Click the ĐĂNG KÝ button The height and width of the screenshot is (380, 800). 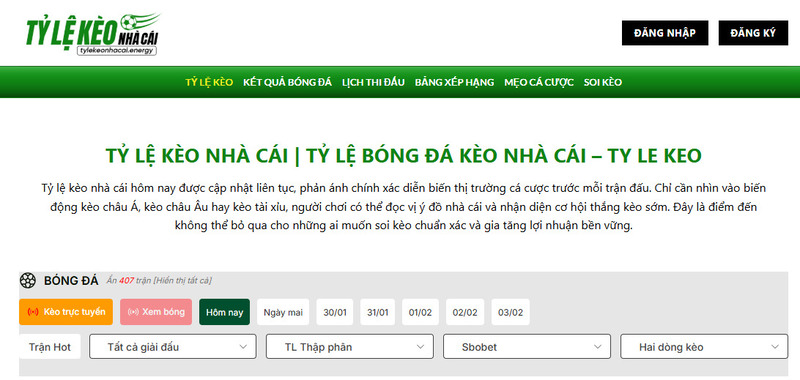click(x=753, y=33)
